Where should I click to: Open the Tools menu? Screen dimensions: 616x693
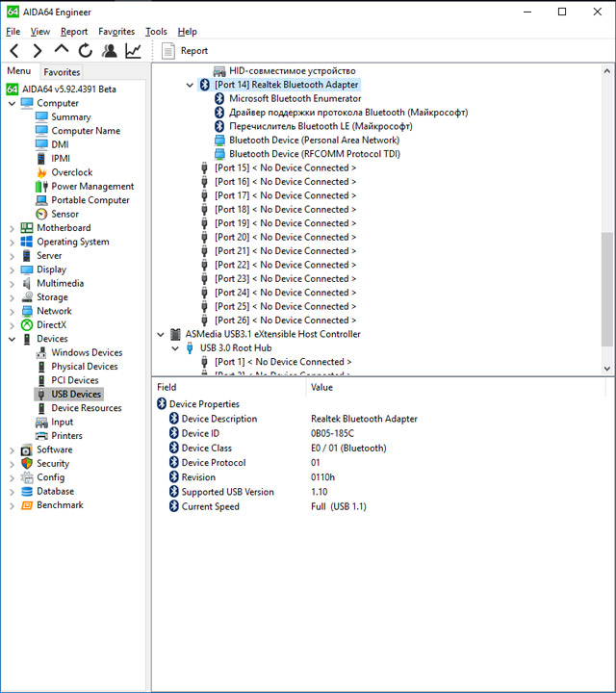[156, 32]
